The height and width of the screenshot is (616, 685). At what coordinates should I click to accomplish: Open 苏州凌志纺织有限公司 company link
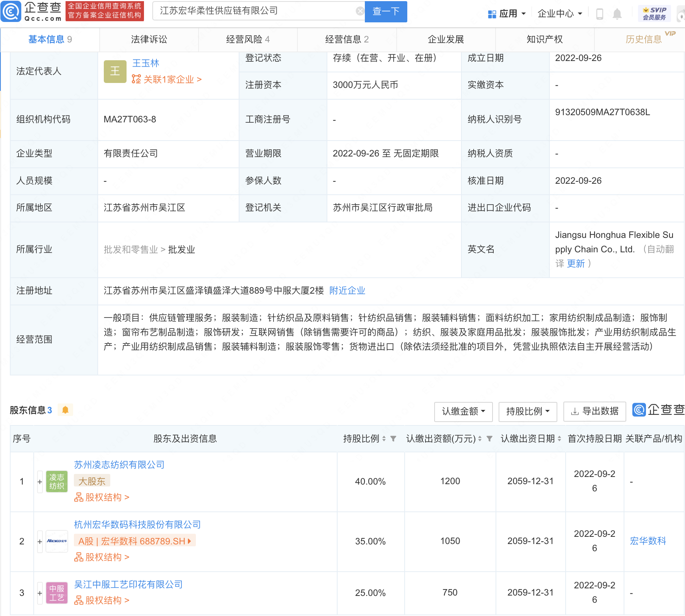[119, 465]
